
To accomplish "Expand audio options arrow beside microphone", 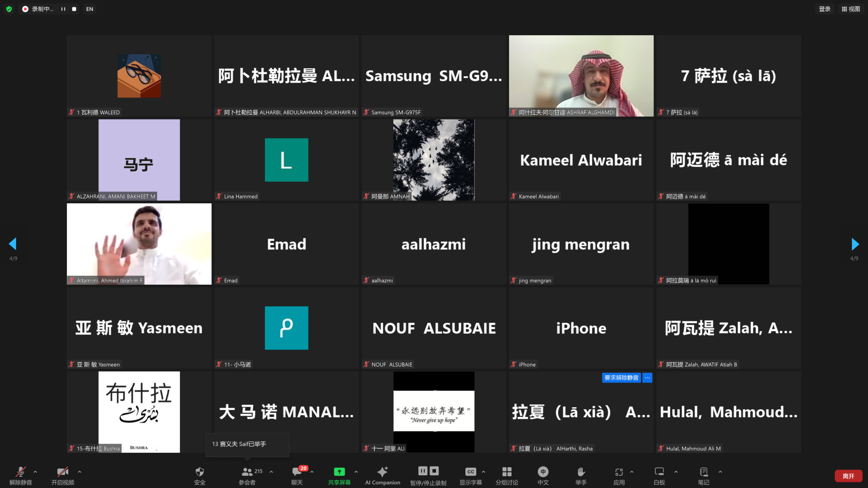I will 35,471.
